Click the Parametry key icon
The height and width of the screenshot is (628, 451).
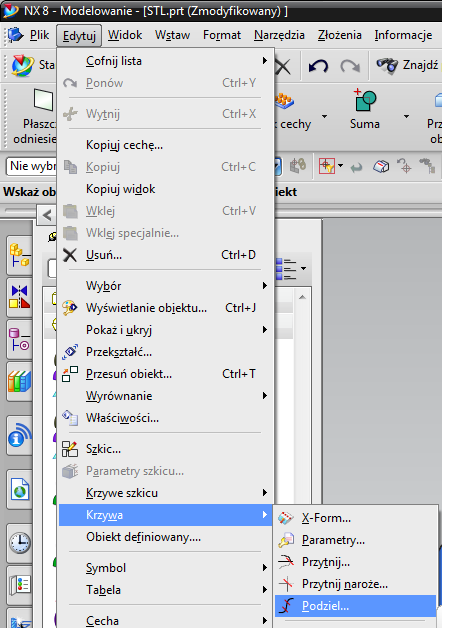(286, 540)
